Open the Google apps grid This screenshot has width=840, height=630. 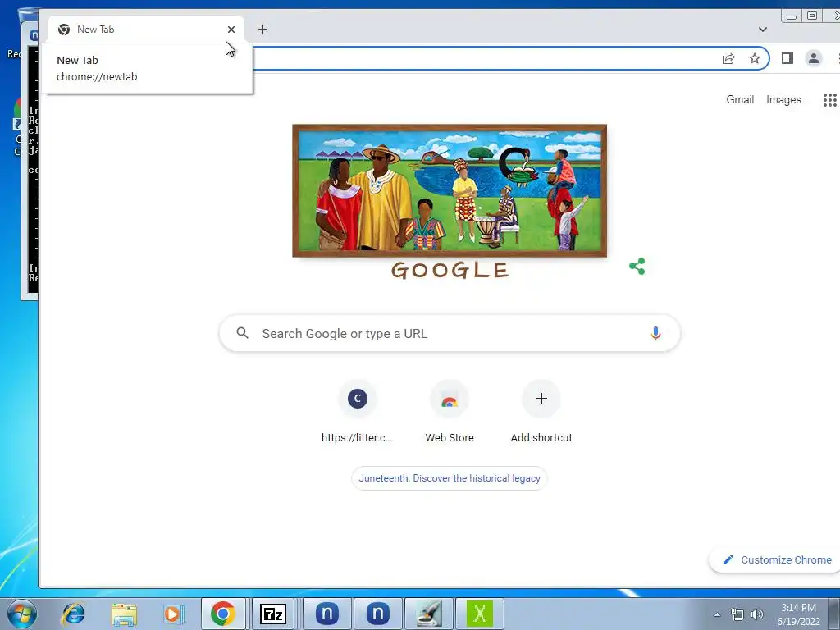click(x=830, y=99)
